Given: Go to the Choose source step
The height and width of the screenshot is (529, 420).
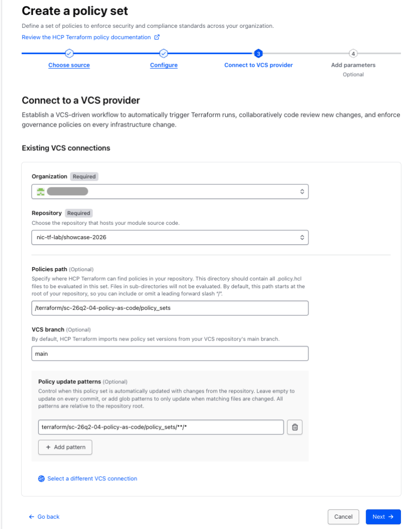Looking at the screenshot, I should [69, 65].
